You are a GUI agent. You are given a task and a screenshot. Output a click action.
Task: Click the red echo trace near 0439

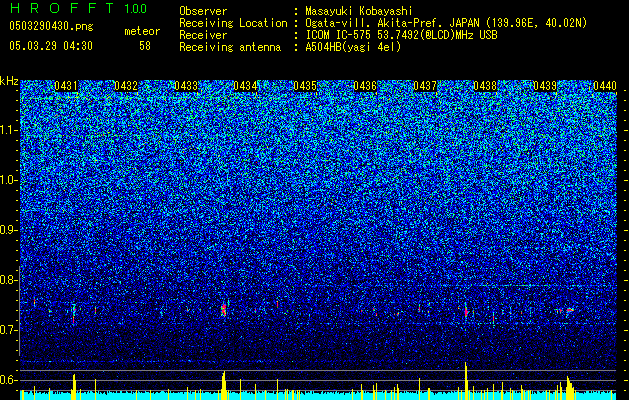pyautogui.click(x=569, y=310)
